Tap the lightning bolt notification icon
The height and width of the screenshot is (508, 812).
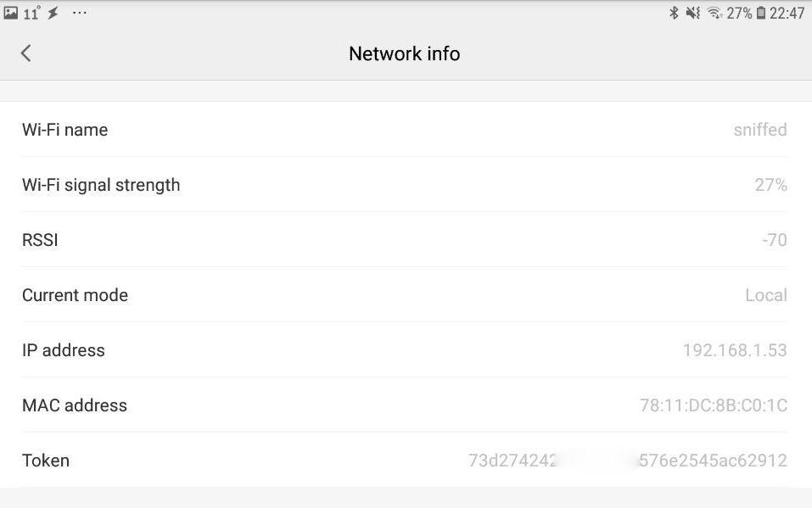tap(53, 13)
